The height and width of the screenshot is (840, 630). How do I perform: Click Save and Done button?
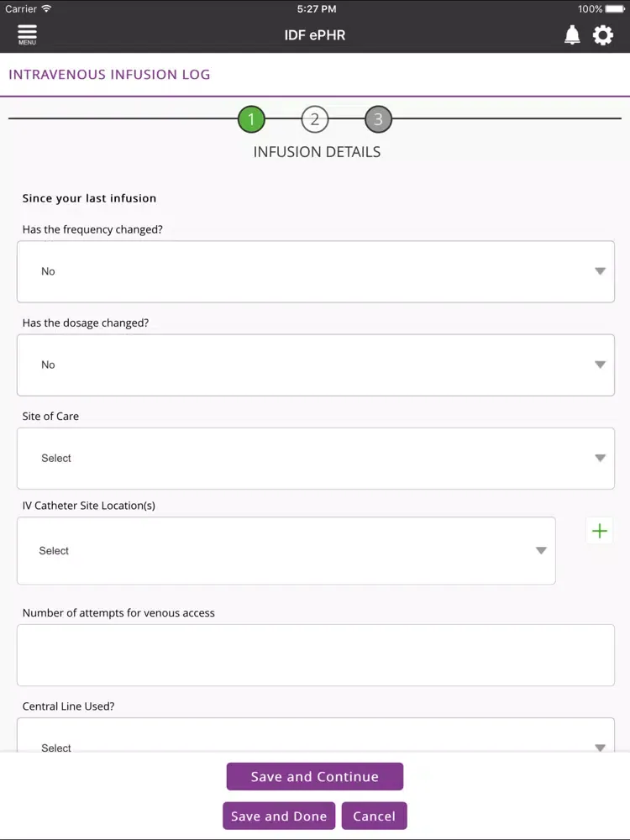279,816
